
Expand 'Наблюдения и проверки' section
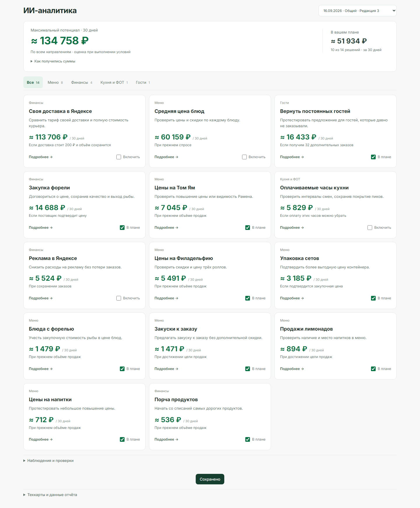click(48, 461)
